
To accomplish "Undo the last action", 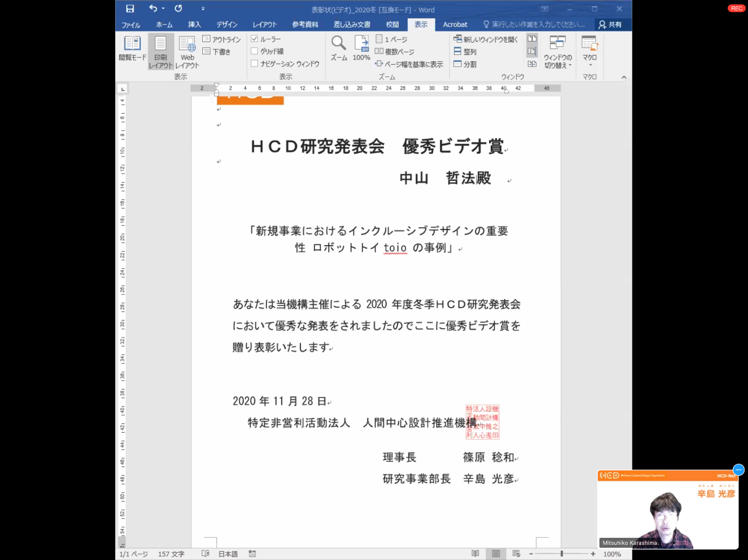I will pos(153,8).
